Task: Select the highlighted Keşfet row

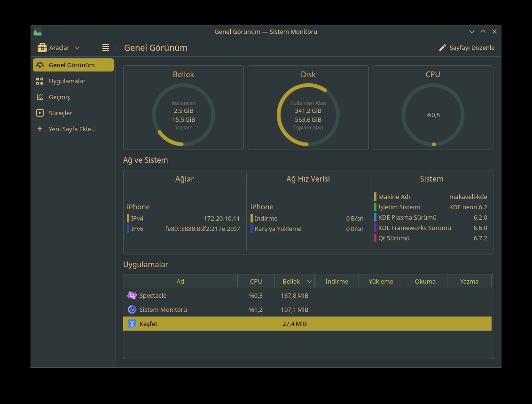Action: 307,324
